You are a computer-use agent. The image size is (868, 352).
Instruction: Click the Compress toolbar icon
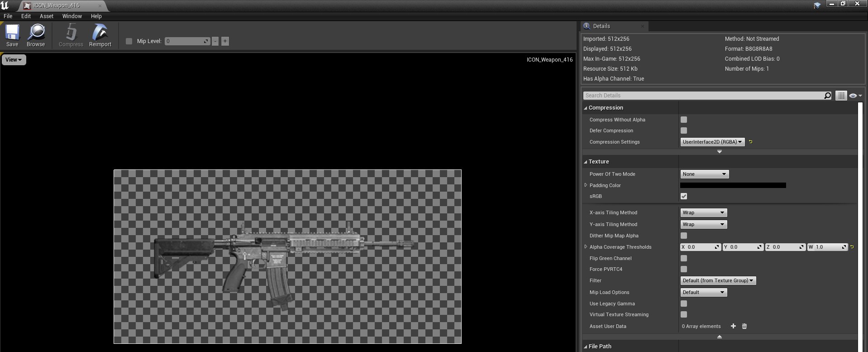pos(71,35)
